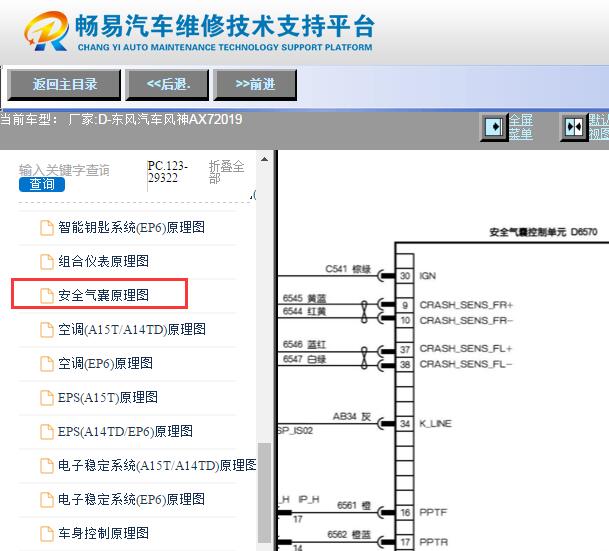The image size is (609, 551).
Task: Click document icon beside 空调(EP6)原理图
Action: (x=47, y=364)
